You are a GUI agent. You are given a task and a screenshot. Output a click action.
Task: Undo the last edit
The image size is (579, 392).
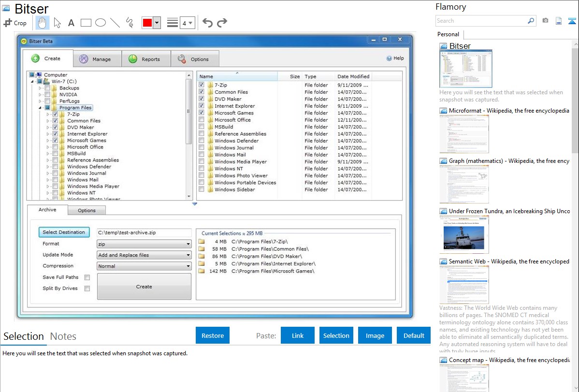click(207, 23)
